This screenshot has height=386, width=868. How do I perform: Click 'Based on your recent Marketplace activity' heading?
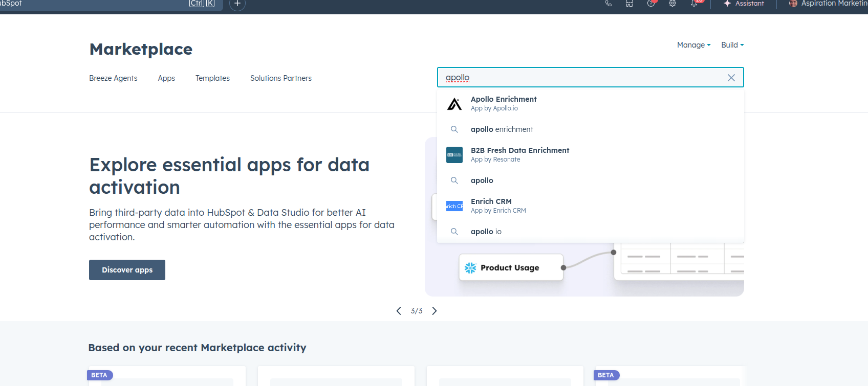coord(197,348)
